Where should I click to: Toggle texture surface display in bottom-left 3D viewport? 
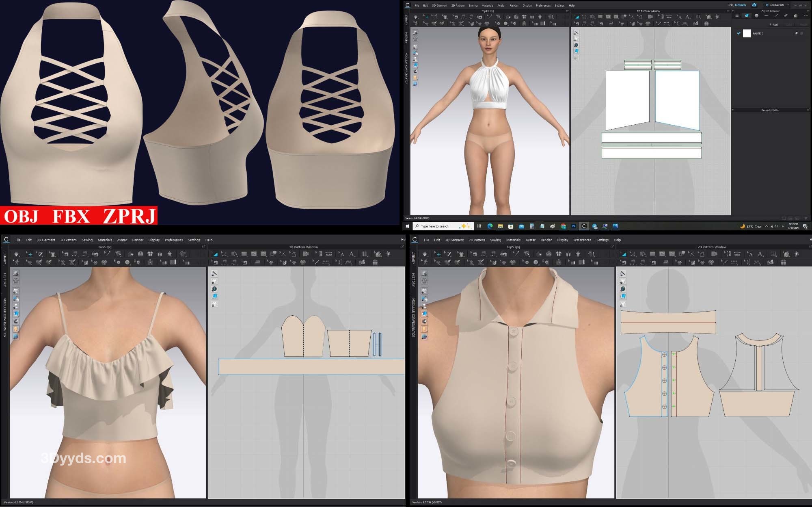point(16,314)
